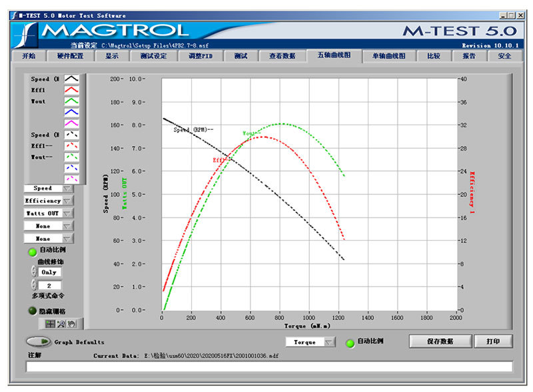
Task: Click the polynomial order field showing 2
Action: 49,286
